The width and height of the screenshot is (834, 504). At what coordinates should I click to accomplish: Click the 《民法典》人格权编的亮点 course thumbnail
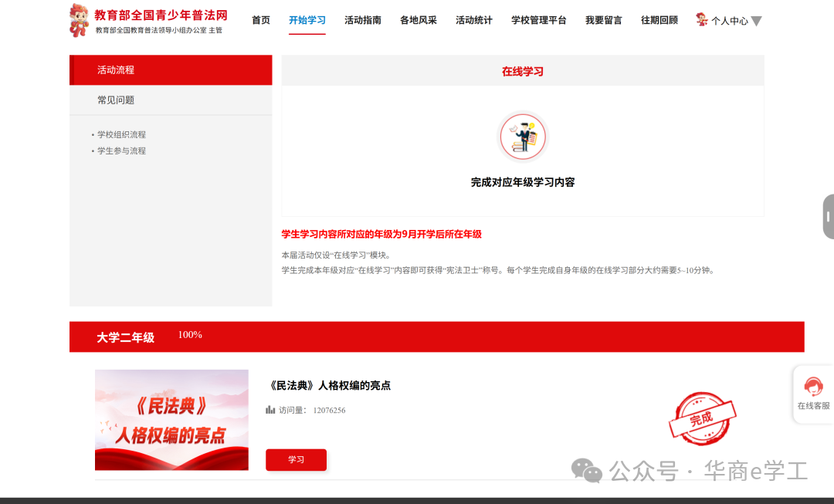pyautogui.click(x=171, y=420)
